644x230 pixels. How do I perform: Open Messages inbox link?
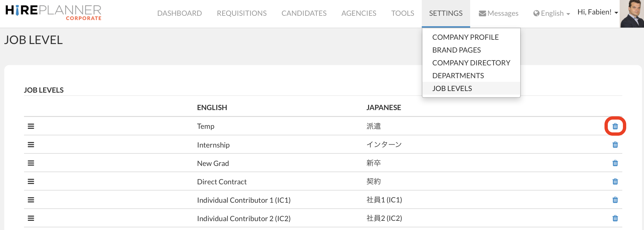pyautogui.click(x=498, y=13)
